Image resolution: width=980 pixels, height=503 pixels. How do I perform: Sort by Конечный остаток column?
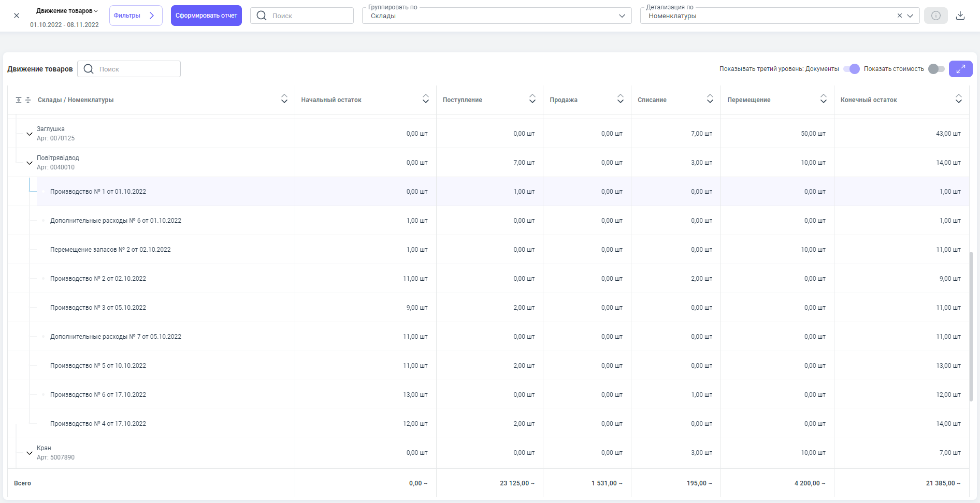[x=958, y=99]
